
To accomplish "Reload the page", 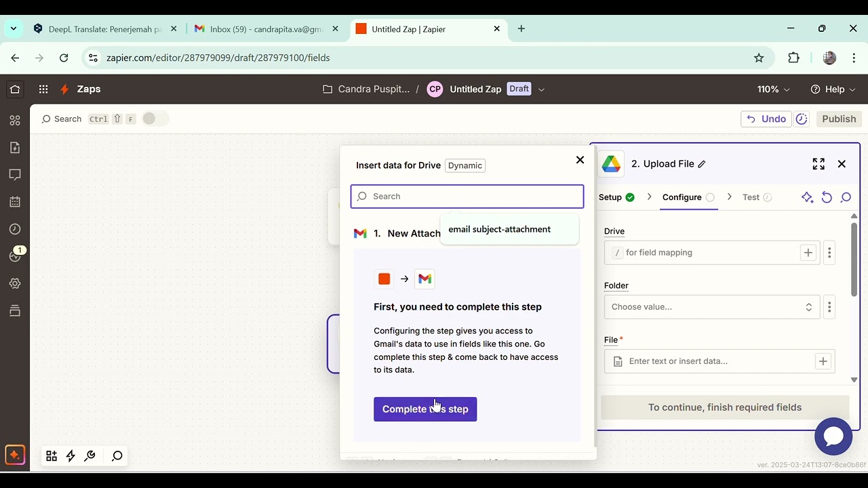I will pos(64,58).
